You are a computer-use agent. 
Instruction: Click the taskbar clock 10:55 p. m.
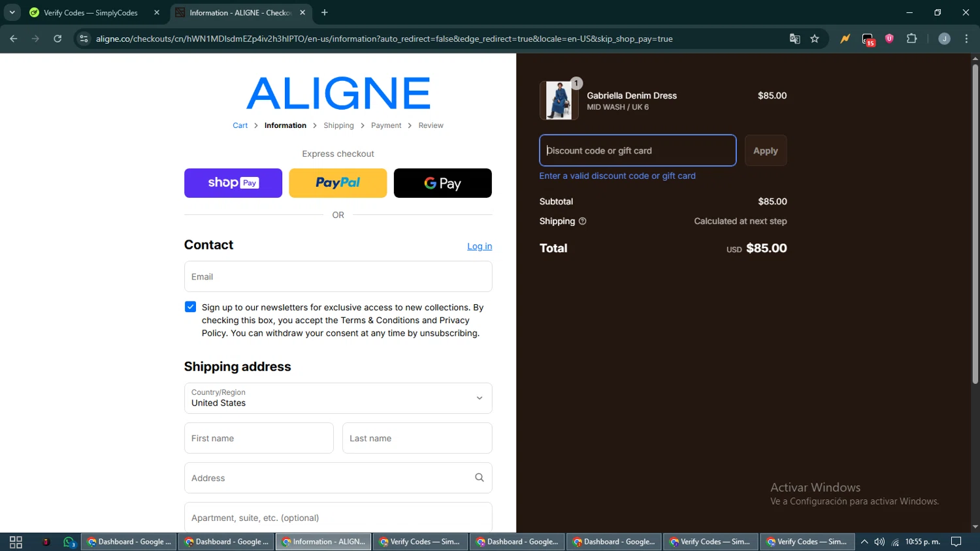point(923,542)
